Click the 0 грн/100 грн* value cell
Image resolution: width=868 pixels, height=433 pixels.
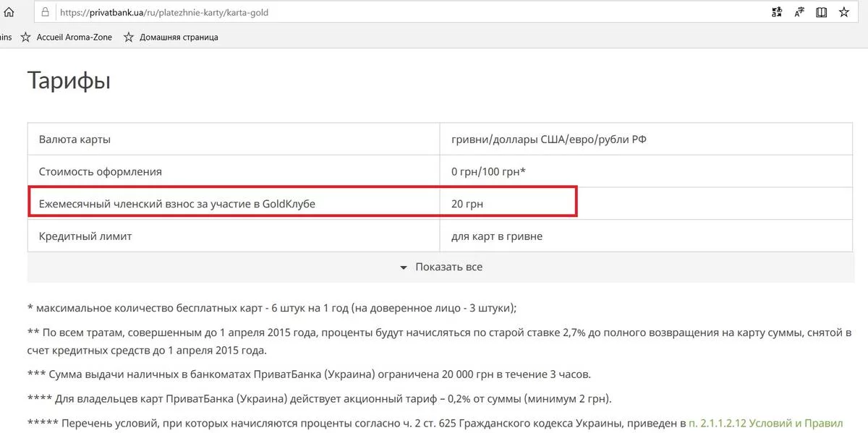point(488,172)
